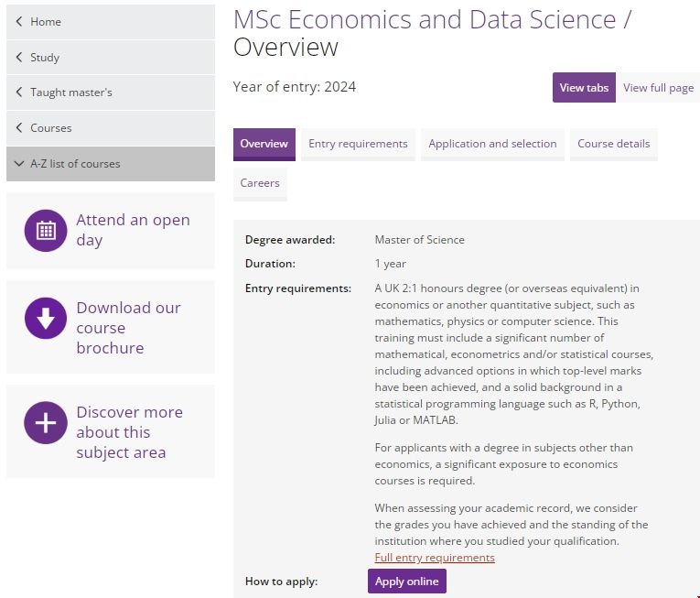Click the Courses back chevron
The image size is (700, 598).
(19, 128)
